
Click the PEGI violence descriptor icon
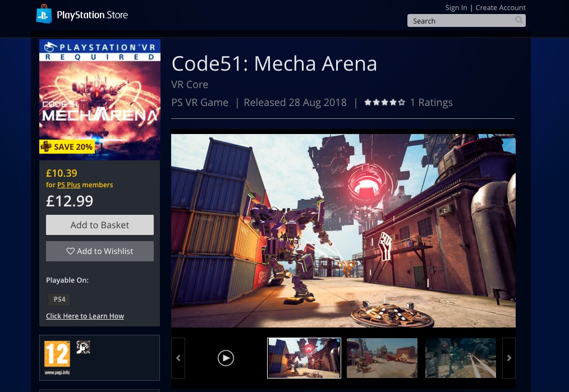(83, 347)
